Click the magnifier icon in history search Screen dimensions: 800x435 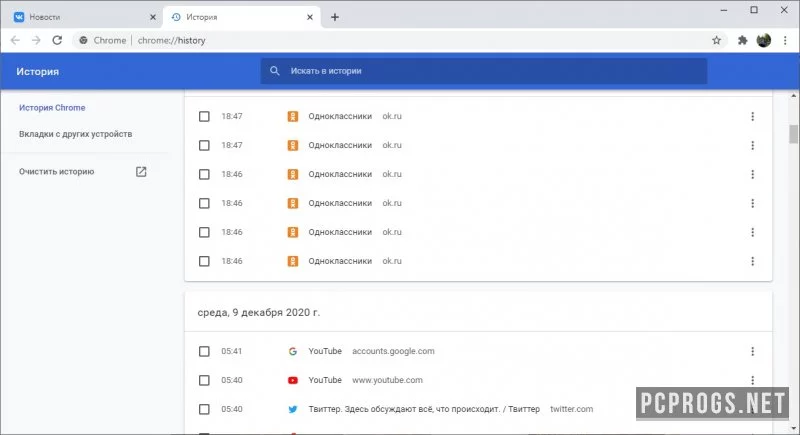274,71
